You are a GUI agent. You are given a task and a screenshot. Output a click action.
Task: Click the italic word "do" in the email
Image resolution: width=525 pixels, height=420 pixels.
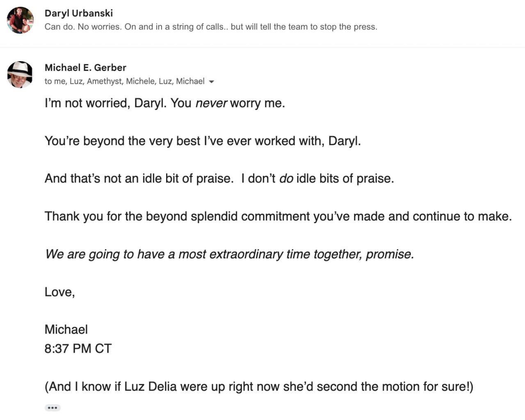tap(286, 179)
